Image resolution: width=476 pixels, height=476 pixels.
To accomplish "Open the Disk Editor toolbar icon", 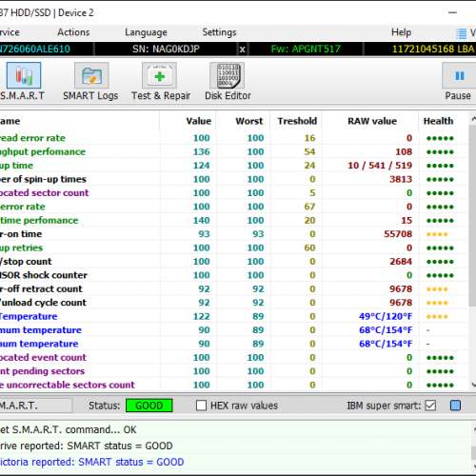I will 228,75.
